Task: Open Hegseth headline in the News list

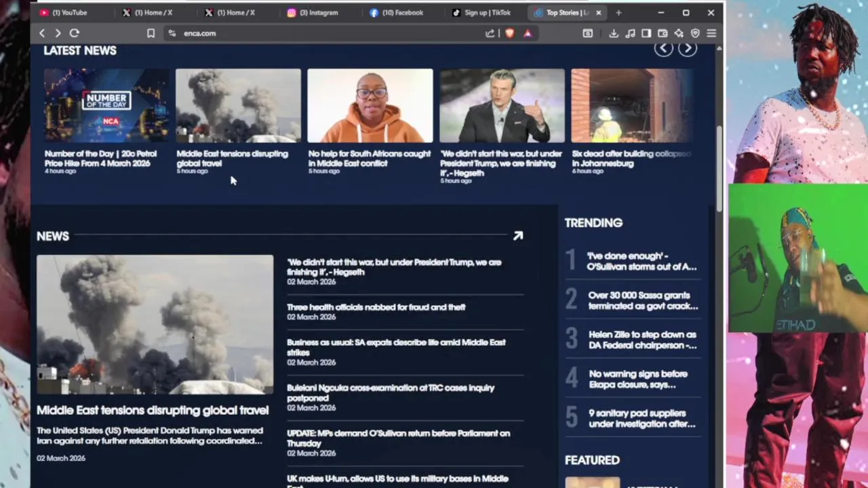Action: [394, 267]
